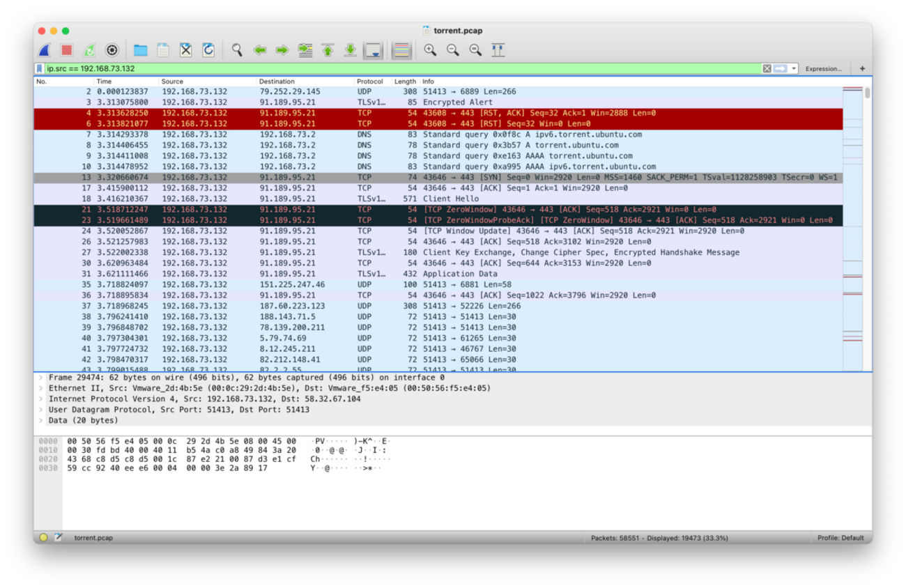Add a filter button with plus
Screen dimensions: 906x588
(x=862, y=69)
